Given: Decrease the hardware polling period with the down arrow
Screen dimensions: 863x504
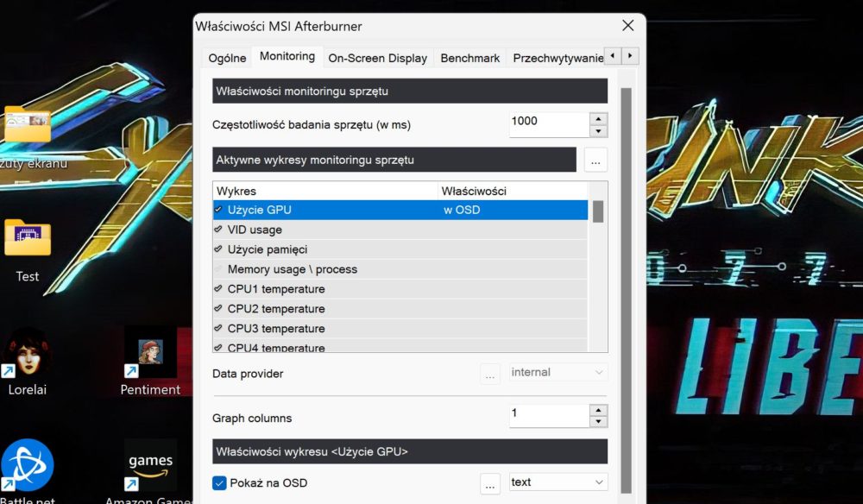Looking at the screenshot, I should (x=598, y=131).
